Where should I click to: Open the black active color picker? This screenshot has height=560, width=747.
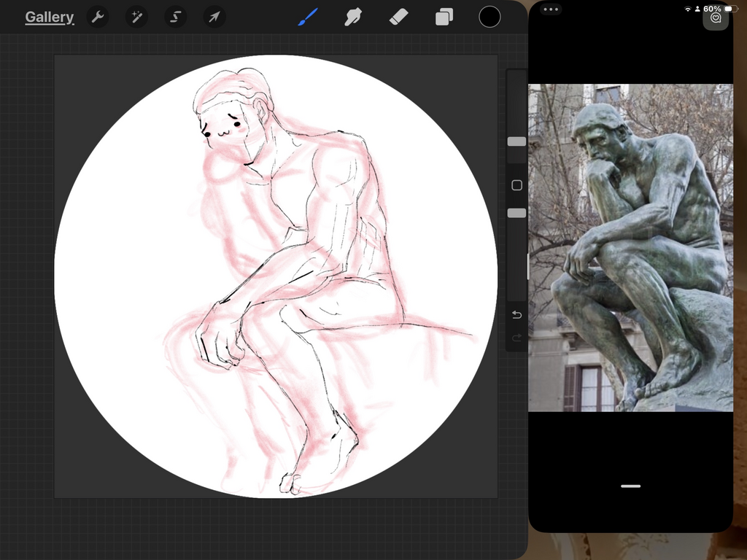[x=489, y=17]
